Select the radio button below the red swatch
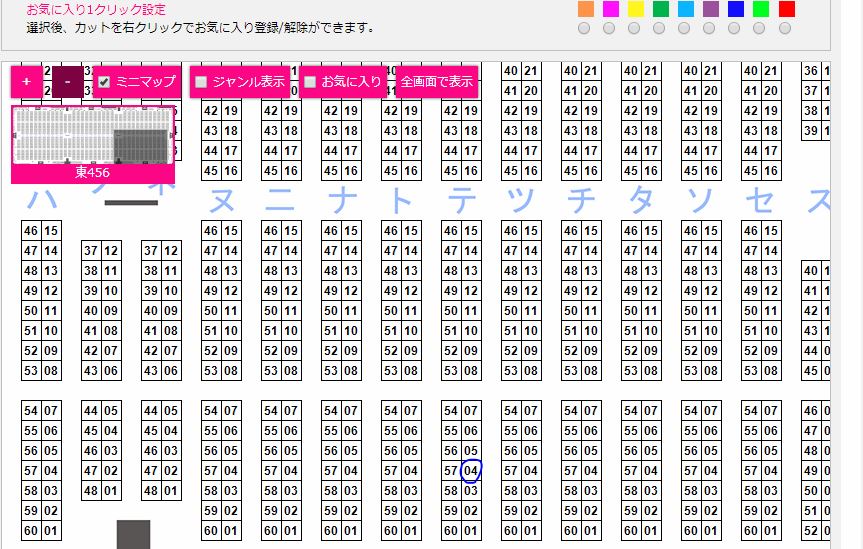This screenshot has height=549, width=863. 785,28
